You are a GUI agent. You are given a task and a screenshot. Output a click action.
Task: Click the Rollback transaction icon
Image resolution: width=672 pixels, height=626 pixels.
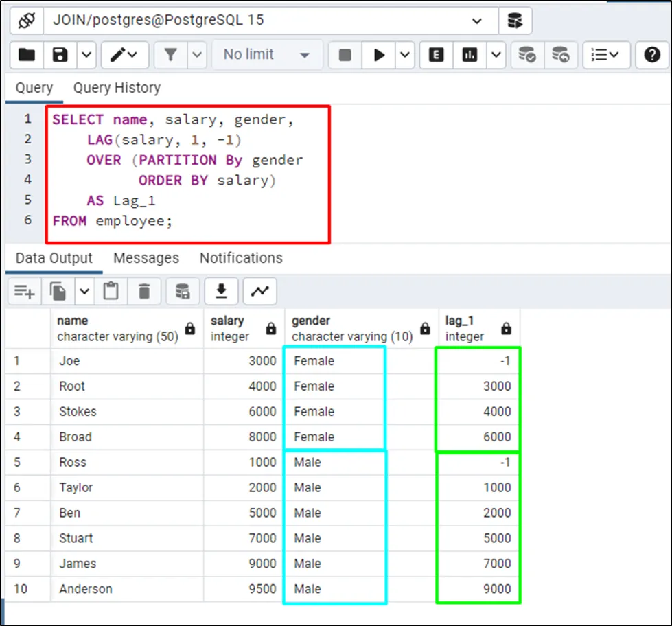point(561,55)
